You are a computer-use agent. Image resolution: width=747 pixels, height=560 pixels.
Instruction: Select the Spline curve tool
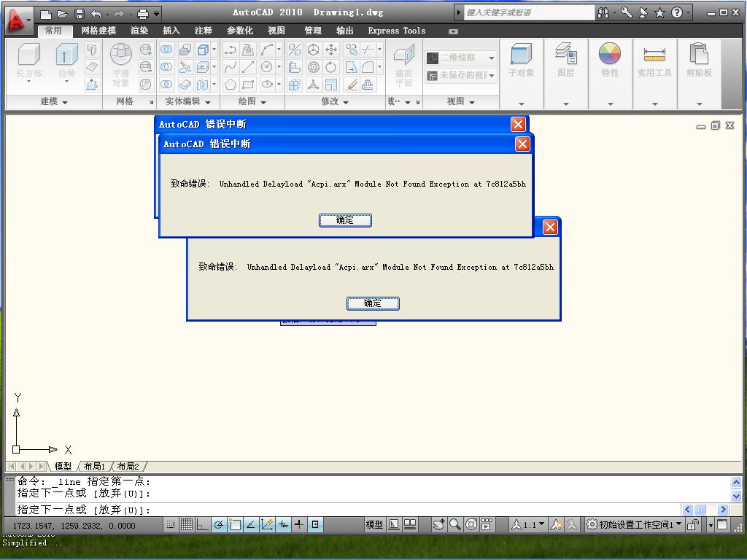pos(230,67)
